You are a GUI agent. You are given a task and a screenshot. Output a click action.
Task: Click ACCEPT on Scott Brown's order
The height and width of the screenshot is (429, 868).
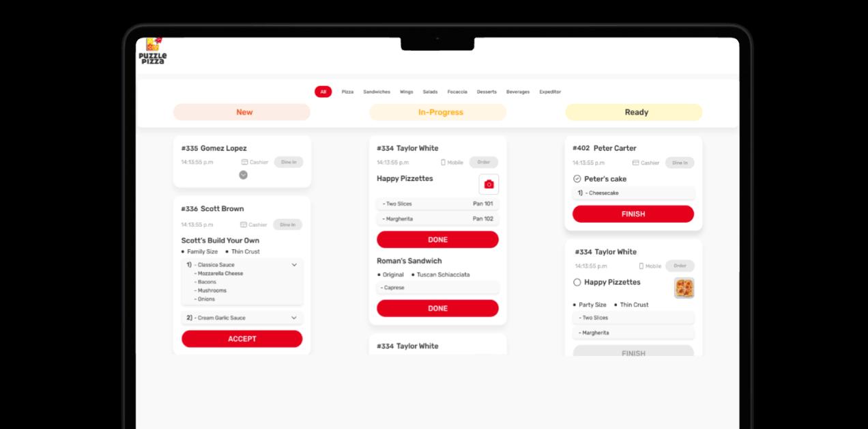point(242,338)
